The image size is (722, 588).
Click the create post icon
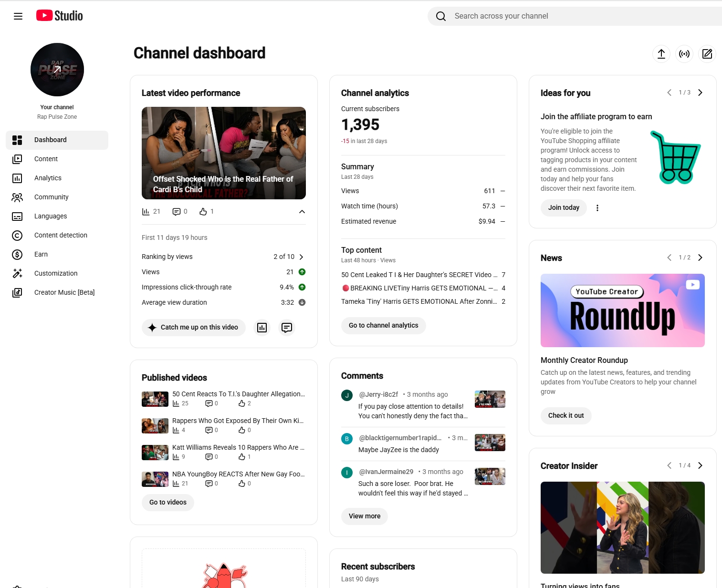(x=707, y=54)
